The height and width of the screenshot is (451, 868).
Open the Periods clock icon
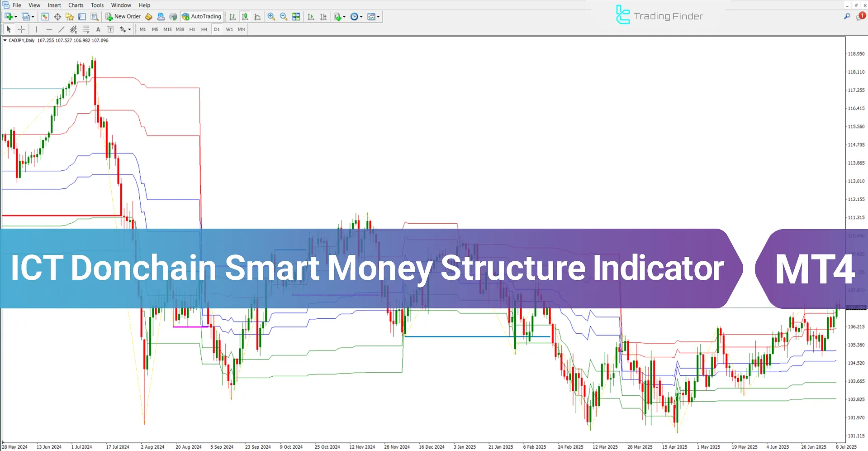click(354, 17)
